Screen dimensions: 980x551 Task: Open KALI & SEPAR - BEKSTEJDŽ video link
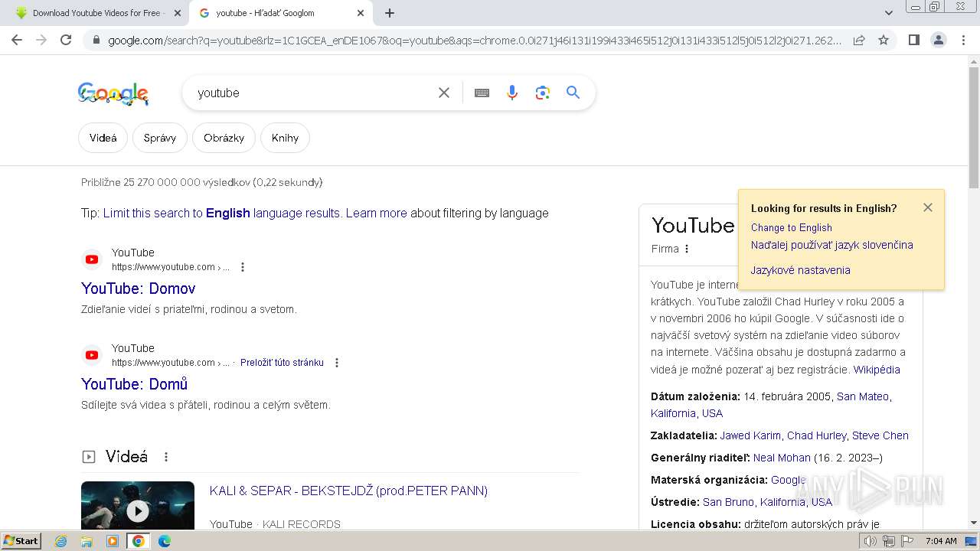point(348,491)
